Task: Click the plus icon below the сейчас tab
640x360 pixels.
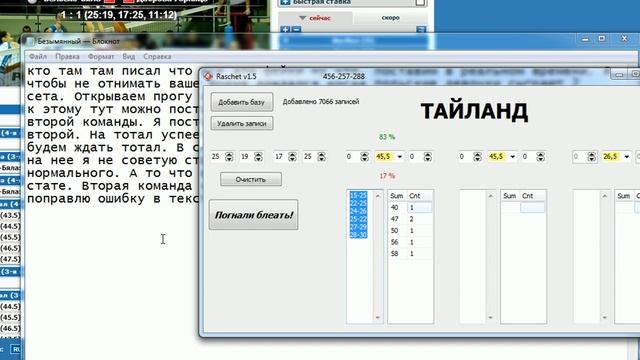Action: 285,29
